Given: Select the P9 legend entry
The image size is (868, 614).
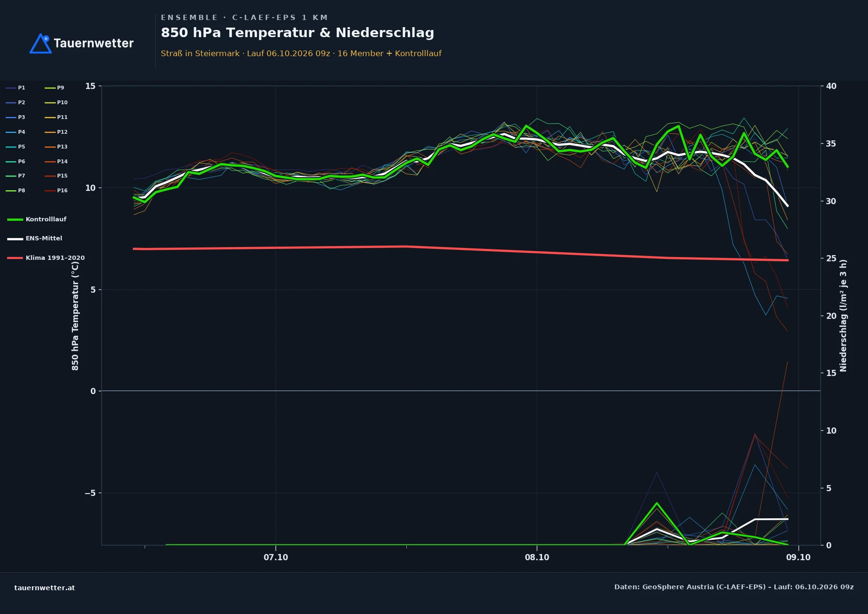Looking at the screenshot, I should [54, 88].
